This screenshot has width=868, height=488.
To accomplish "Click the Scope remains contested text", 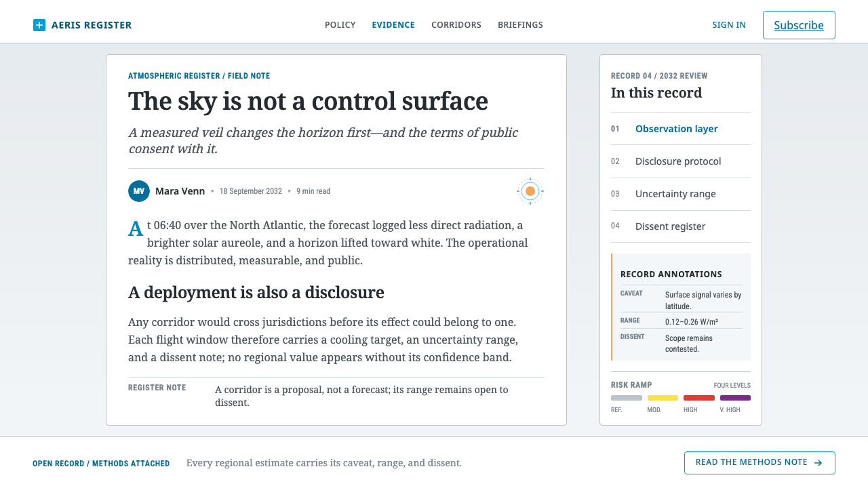I will pos(689,344).
